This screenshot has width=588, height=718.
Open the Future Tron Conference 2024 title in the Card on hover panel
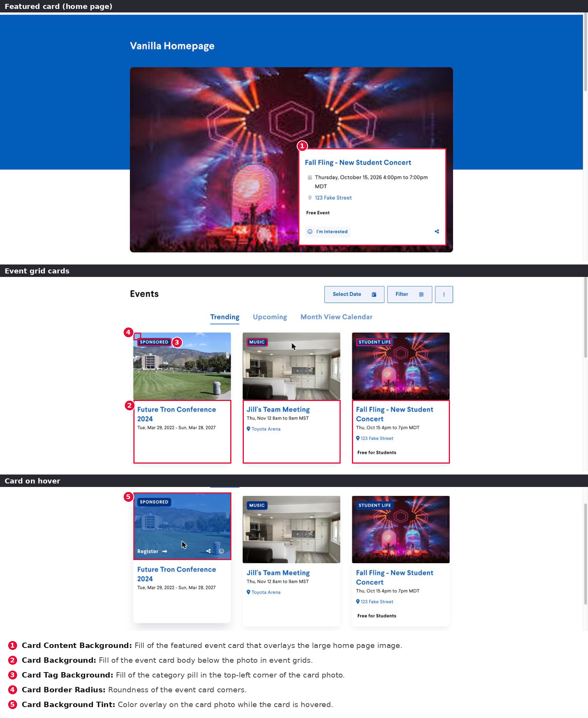coord(176,574)
